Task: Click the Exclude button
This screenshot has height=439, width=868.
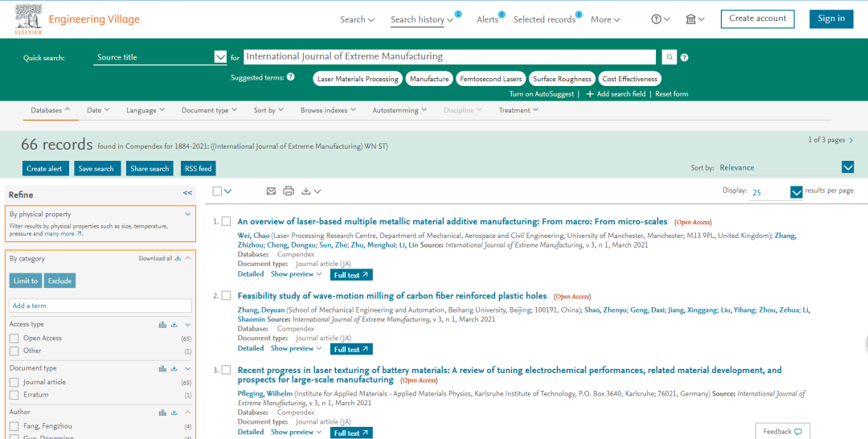Action: 59,281
